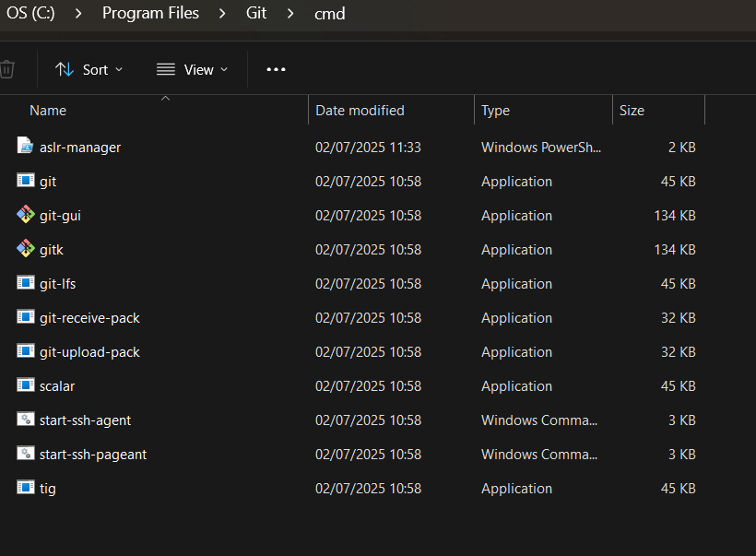This screenshot has width=756, height=556.
Task: Click the 32 KB size of git-receive-pack
Action: [x=678, y=318]
